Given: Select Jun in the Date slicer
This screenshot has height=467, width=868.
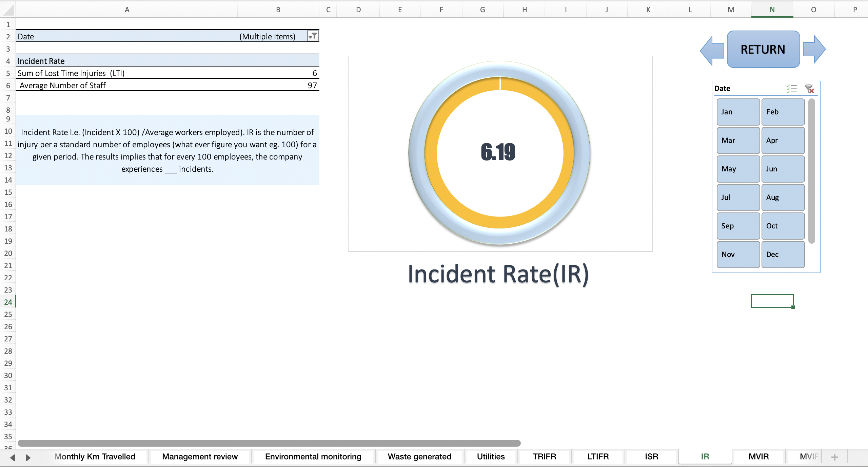Looking at the screenshot, I should (783, 169).
